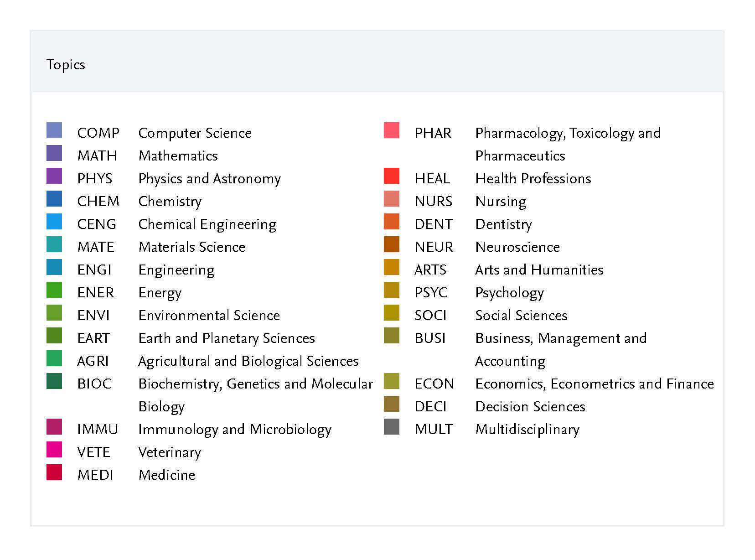Click the Computer Science color swatch
The width and height of the screenshot is (755, 560).
(54, 130)
